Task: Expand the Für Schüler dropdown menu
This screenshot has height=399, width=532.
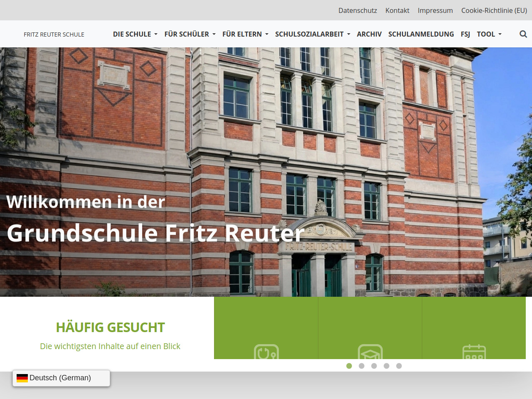Action: pos(190,34)
